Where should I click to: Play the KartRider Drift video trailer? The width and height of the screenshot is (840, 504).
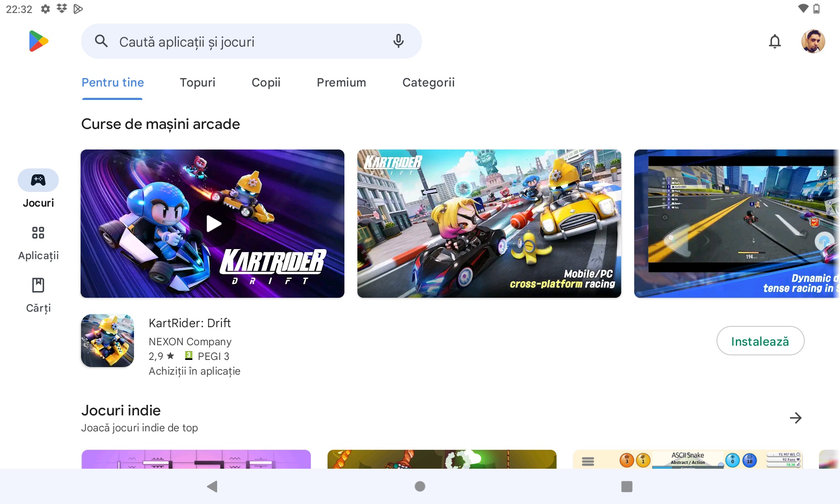click(213, 223)
